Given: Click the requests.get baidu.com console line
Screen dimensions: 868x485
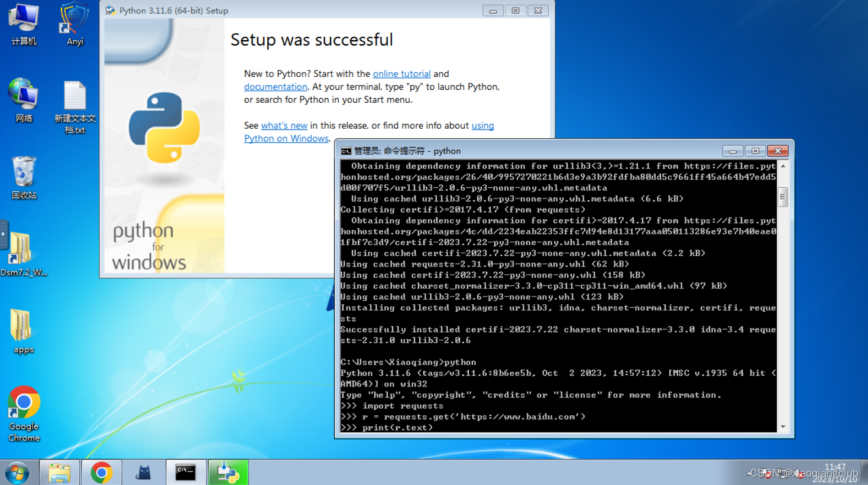Looking at the screenshot, I should coord(463,416).
